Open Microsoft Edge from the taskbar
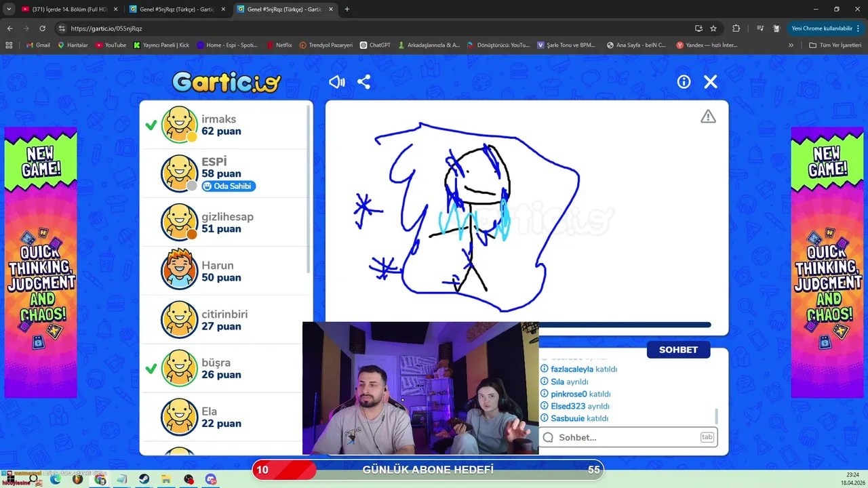The height and width of the screenshot is (488, 868). tap(56, 479)
